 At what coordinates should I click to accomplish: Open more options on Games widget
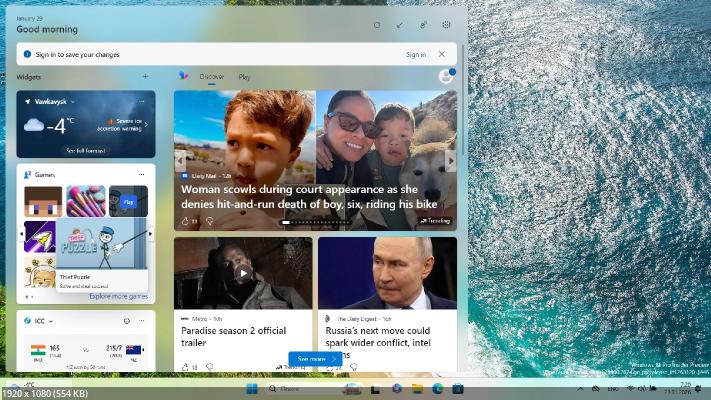tap(142, 174)
